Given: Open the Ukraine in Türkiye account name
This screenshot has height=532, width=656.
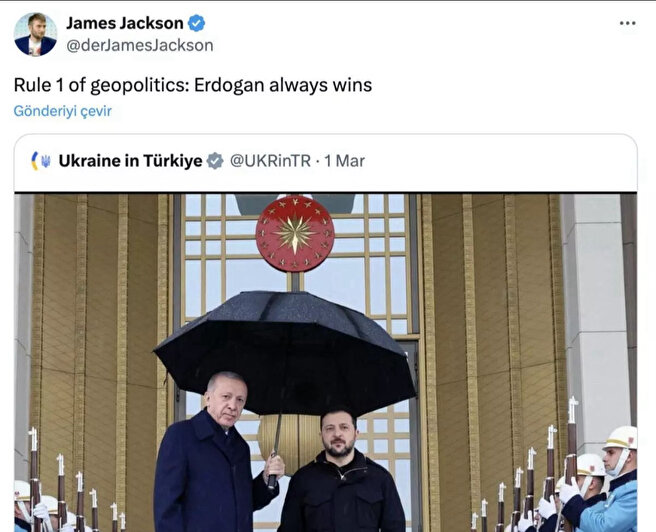Looking at the screenshot, I should [130, 161].
